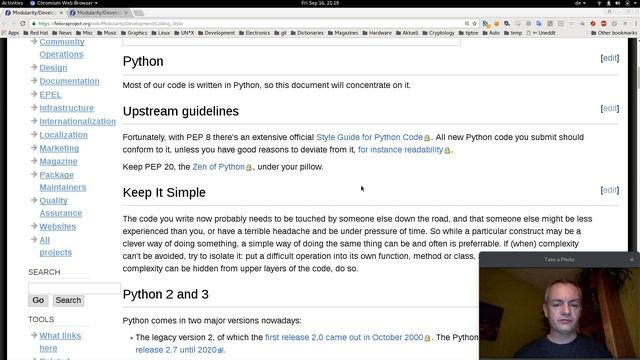Bookmark this page with the star icon
This screenshot has height=360, width=640.
pos(474,24)
